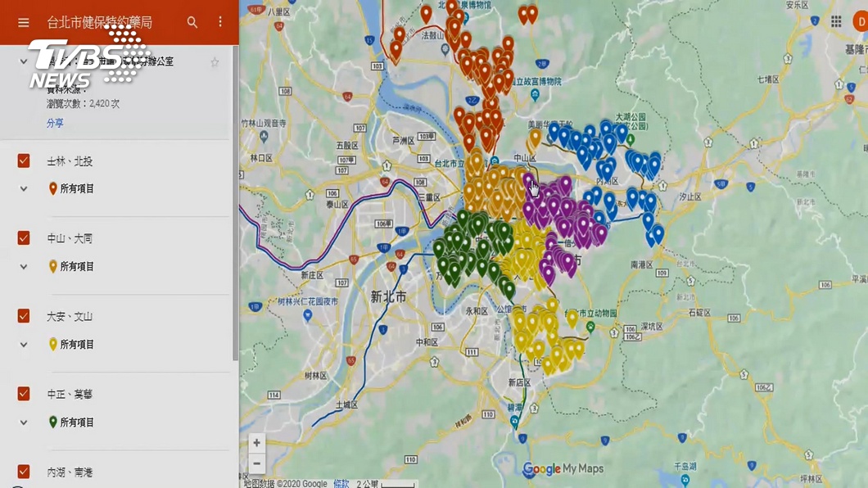Expand 所有項目 under 大安、文山
The height and width of the screenshot is (488, 868).
coord(23,345)
